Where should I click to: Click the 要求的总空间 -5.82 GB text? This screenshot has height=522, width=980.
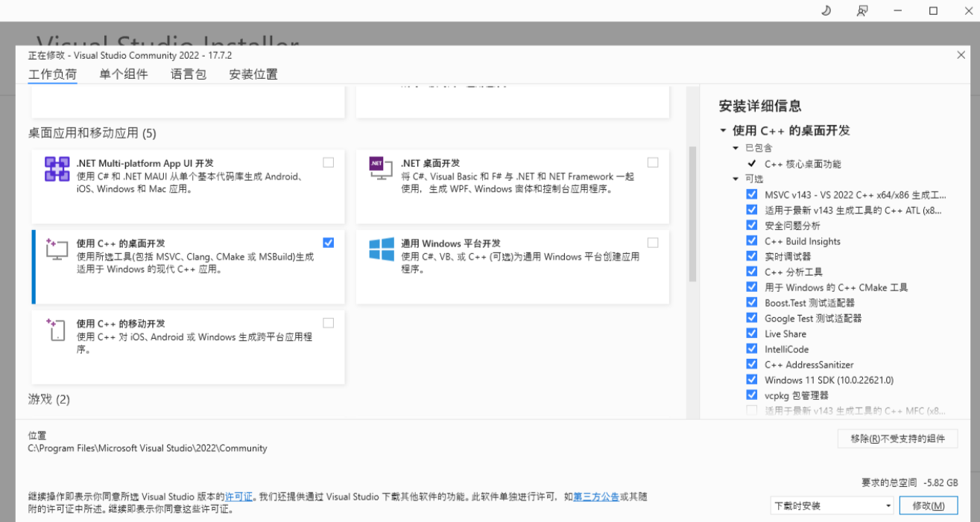(910, 483)
